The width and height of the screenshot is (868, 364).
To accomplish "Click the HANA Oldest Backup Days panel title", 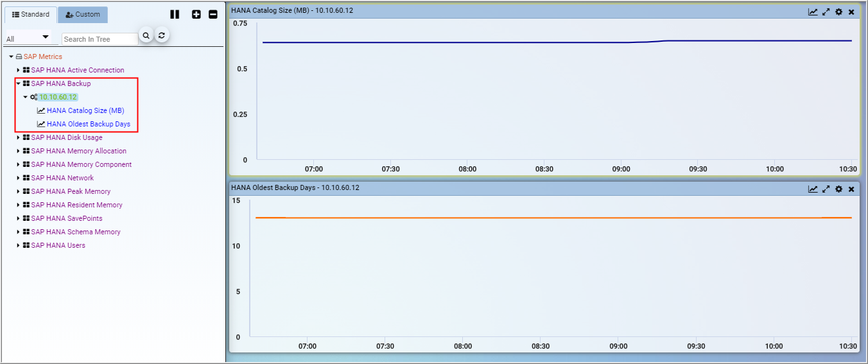I will [x=295, y=187].
